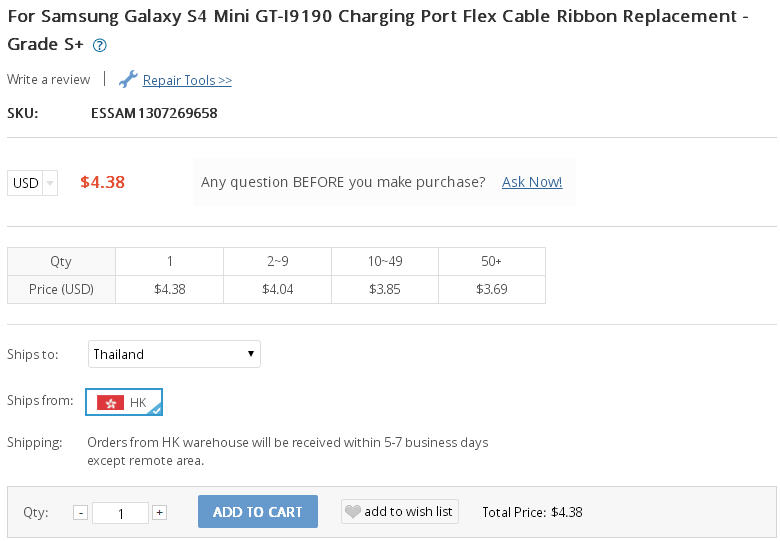780x541 pixels.
Task: Click the 2~9 quantity tier cell
Action: (277, 261)
